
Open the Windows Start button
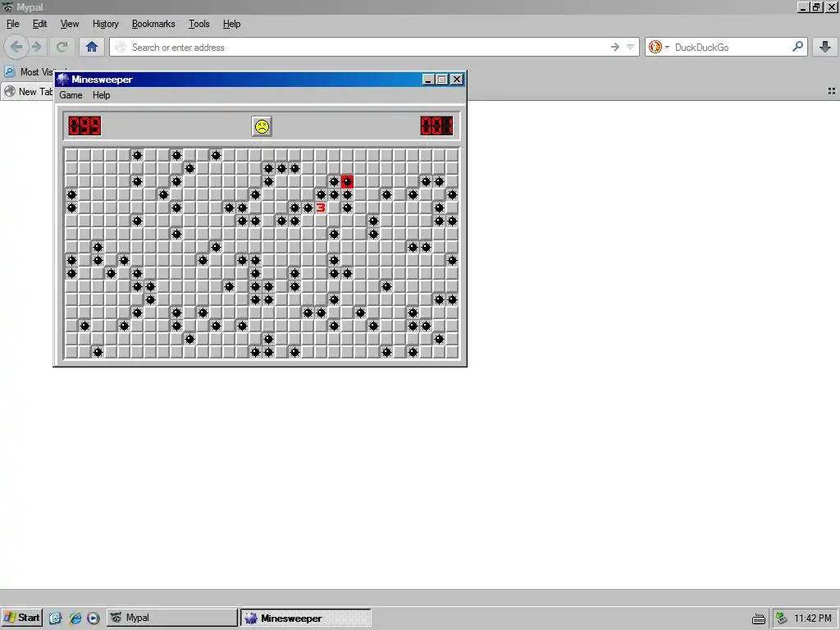point(21,618)
